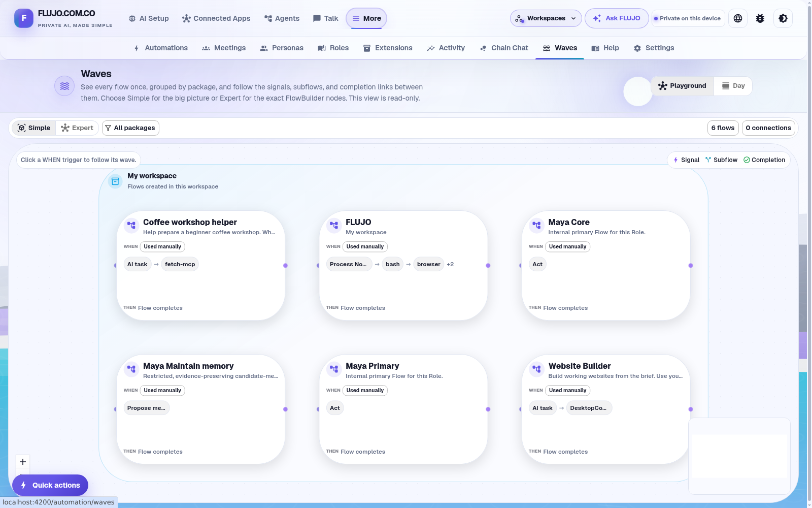The image size is (812, 508).
Task: Click the Waves page header icon
Action: (64, 86)
